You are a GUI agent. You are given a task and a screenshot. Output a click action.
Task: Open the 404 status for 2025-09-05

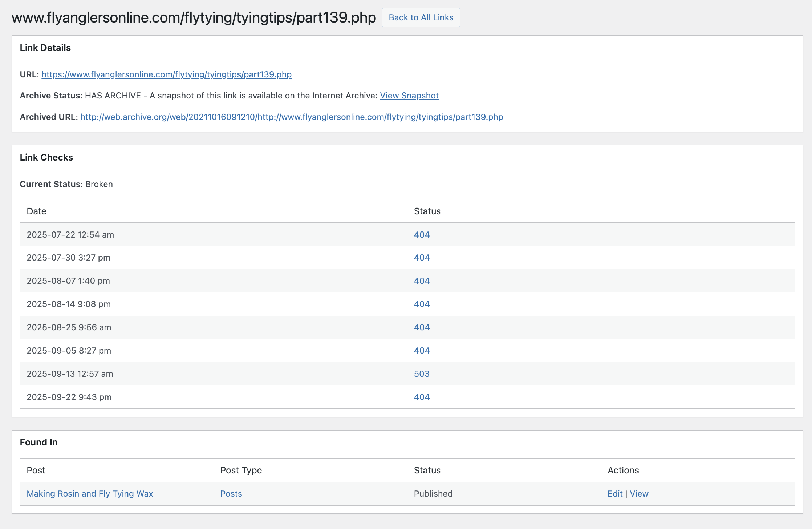point(422,351)
